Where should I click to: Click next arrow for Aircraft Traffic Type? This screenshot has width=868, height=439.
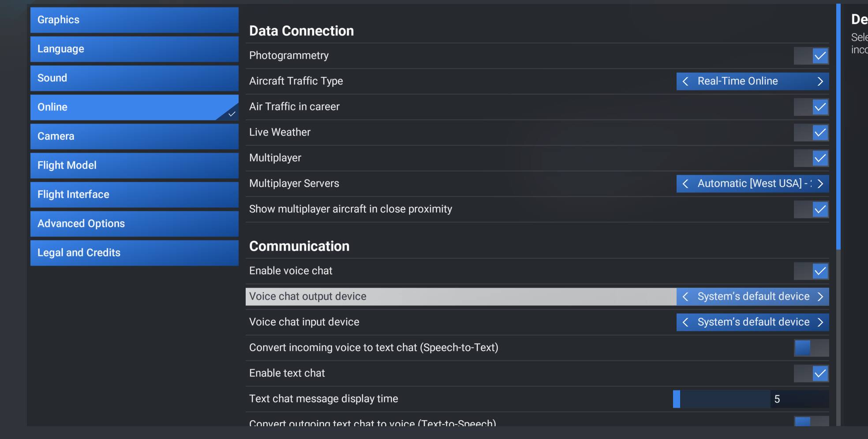click(820, 81)
